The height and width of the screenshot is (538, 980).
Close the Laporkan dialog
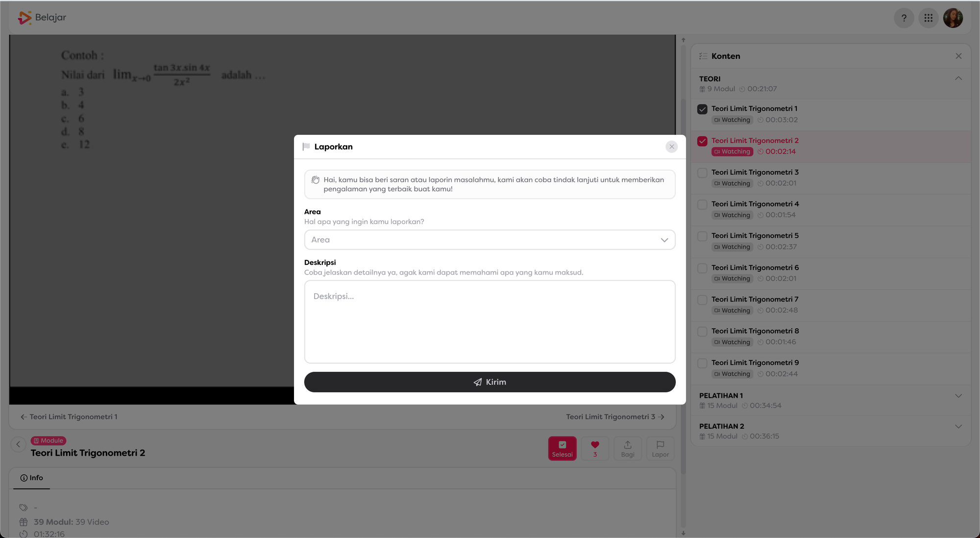(x=672, y=147)
